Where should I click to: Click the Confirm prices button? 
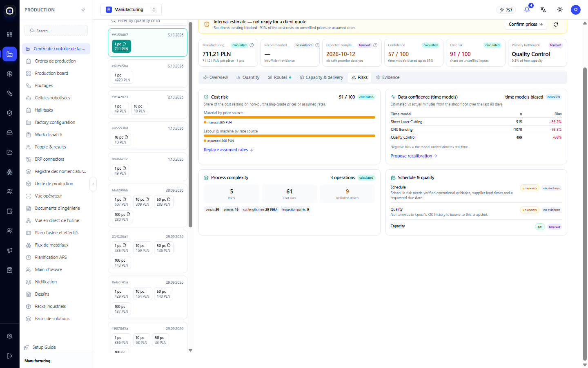(x=526, y=25)
